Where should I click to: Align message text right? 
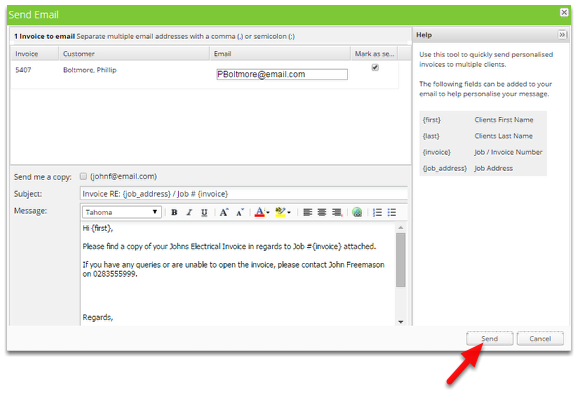pyautogui.click(x=336, y=212)
